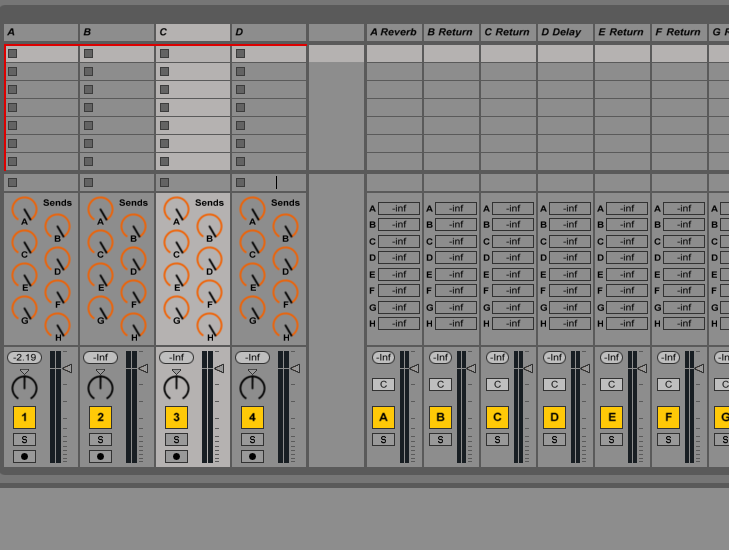Click the Send H knob on track D
The height and width of the screenshot is (550, 729).
tap(285, 325)
